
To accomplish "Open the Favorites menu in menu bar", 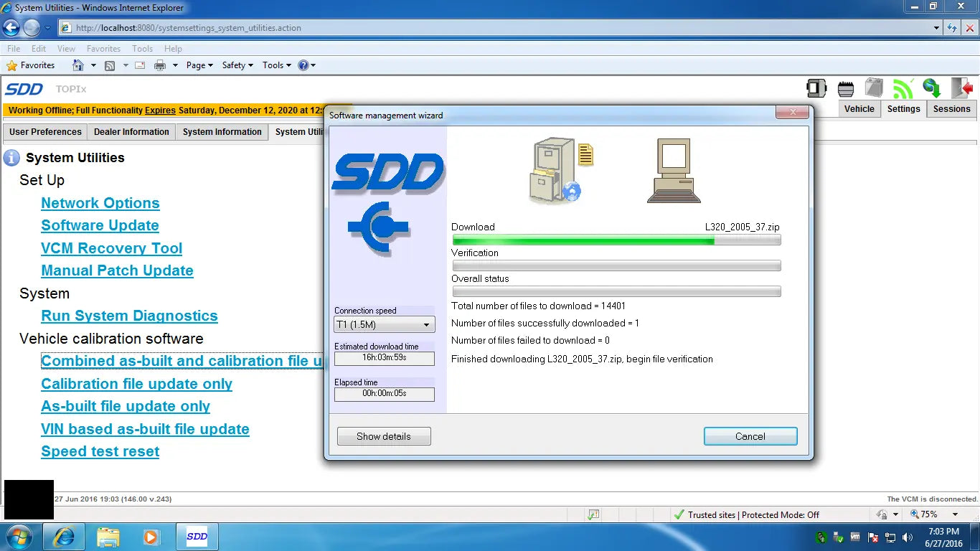I will click(103, 49).
